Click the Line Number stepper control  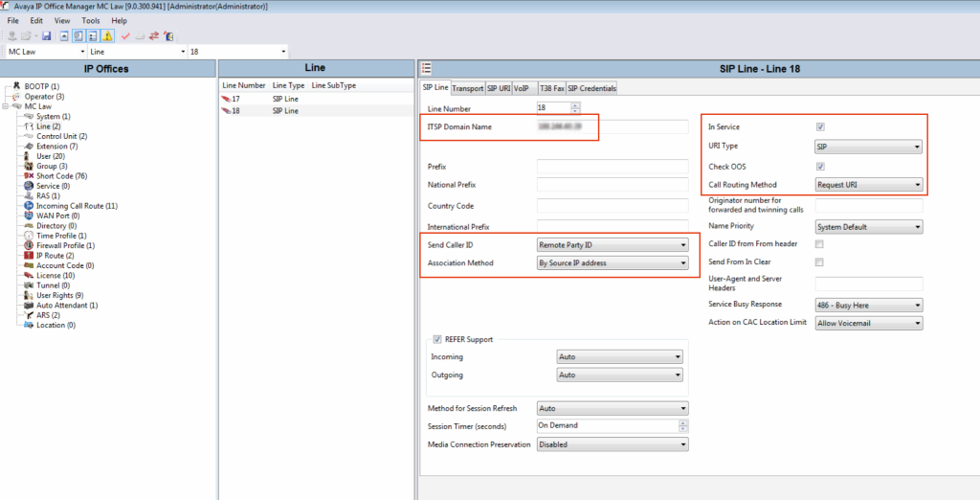click(x=575, y=107)
